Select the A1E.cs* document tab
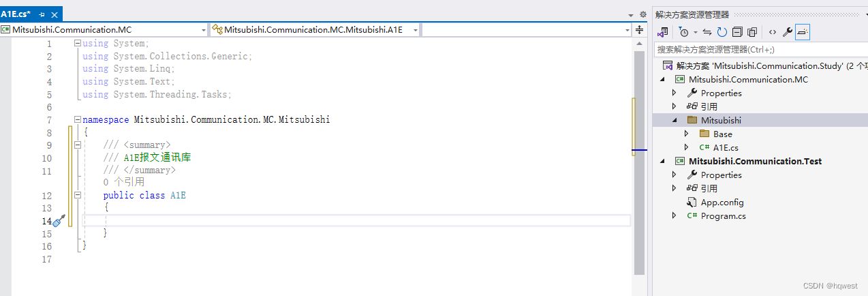Screen dimensions: 868x296 (16, 14)
